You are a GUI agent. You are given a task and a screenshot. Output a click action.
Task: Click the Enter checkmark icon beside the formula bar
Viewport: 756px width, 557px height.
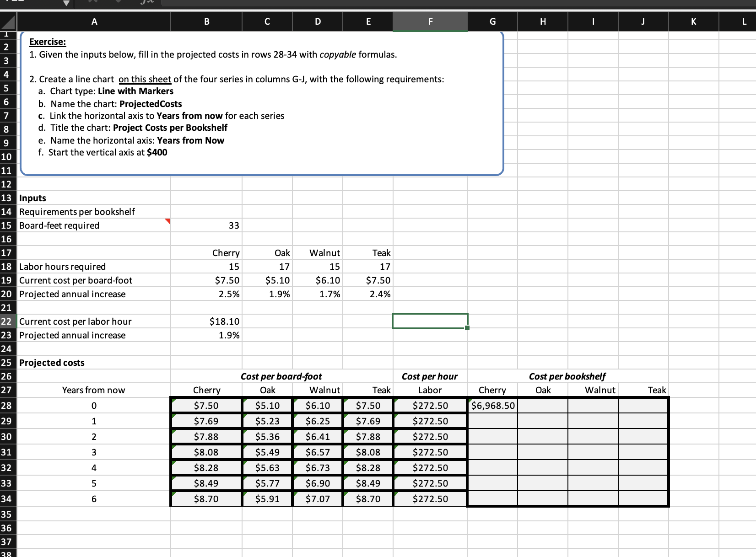[118, 2]
